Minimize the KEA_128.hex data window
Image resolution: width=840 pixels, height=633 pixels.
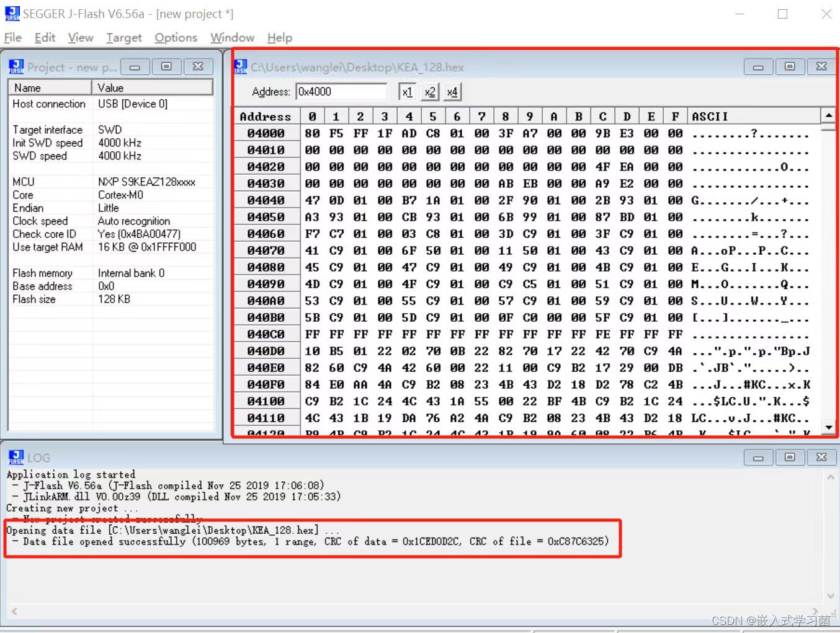(758, 66)
